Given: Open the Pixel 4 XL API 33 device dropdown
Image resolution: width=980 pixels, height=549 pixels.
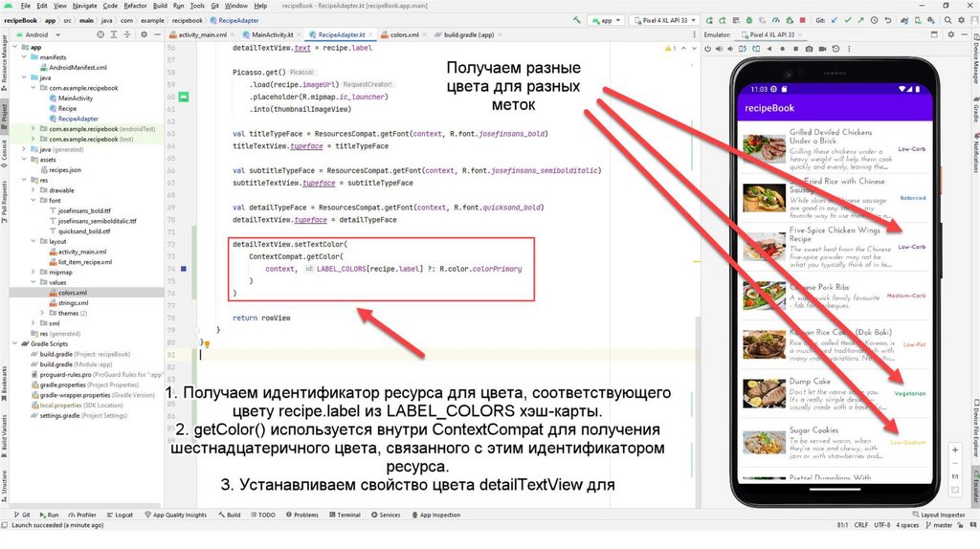Looking at the screenshot, I should click(x=665, y=20).
